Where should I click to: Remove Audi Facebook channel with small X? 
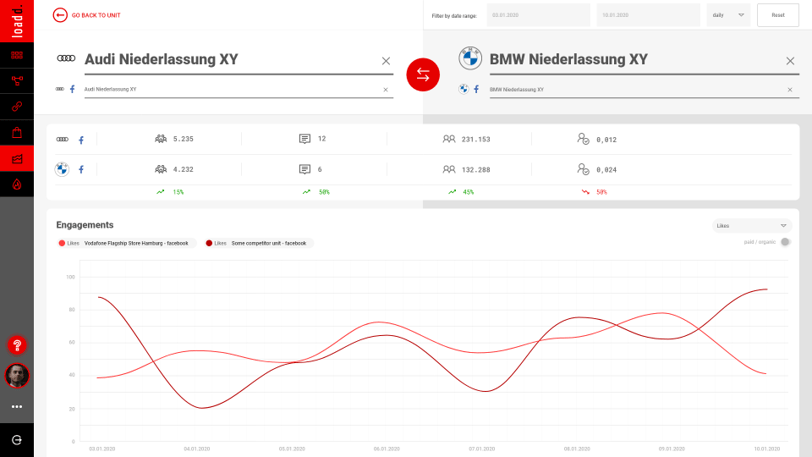[385, 90]
